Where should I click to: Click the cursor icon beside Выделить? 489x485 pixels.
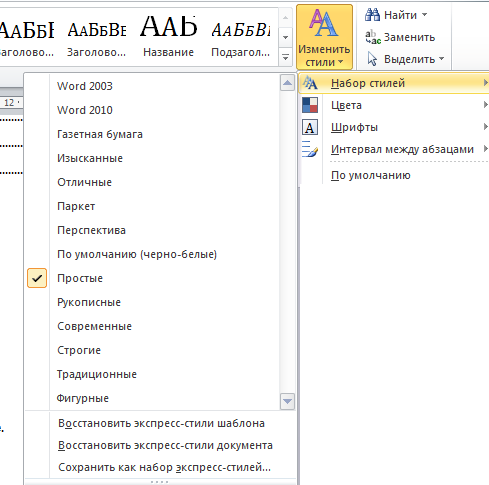point(372,59)
